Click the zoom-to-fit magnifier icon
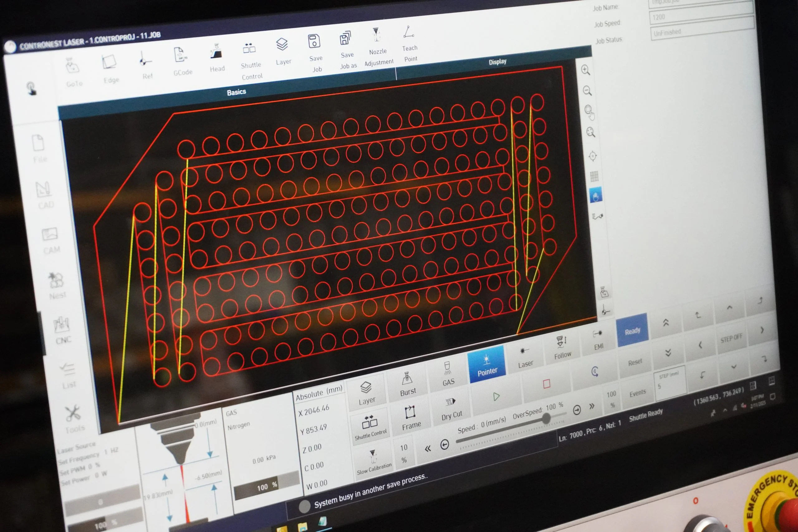 pos(591,132)
